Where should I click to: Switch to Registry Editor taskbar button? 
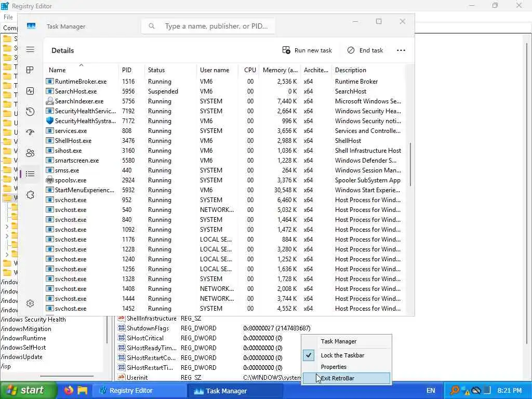coord(139,391)
